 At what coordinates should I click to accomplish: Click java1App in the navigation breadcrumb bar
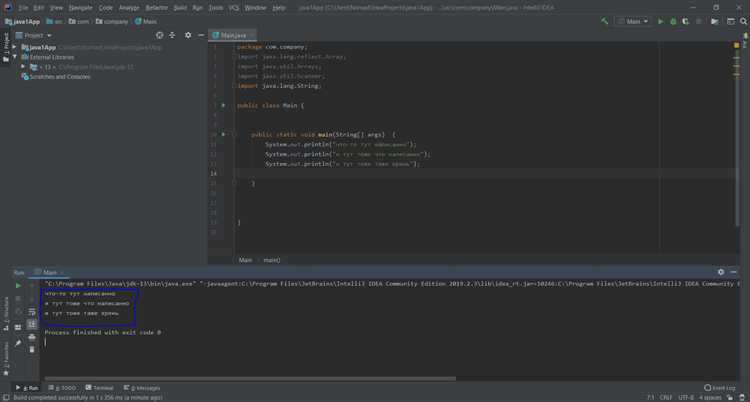(x=22, y=22)
